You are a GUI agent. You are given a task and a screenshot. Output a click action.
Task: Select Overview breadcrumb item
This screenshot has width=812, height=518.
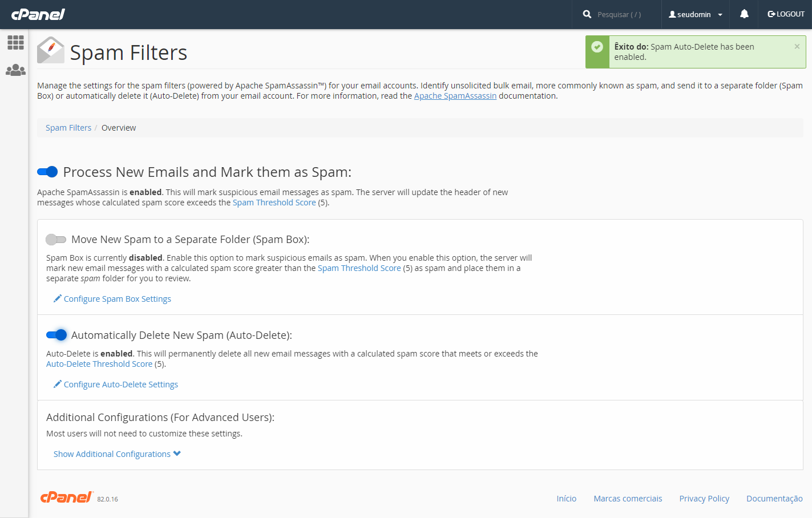(x=119, y=128)
